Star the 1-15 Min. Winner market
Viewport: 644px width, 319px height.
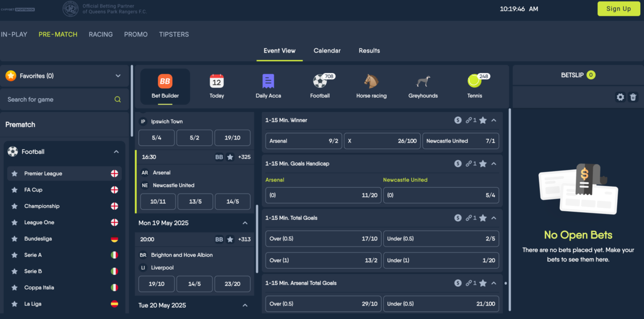[x=483, y=120]
